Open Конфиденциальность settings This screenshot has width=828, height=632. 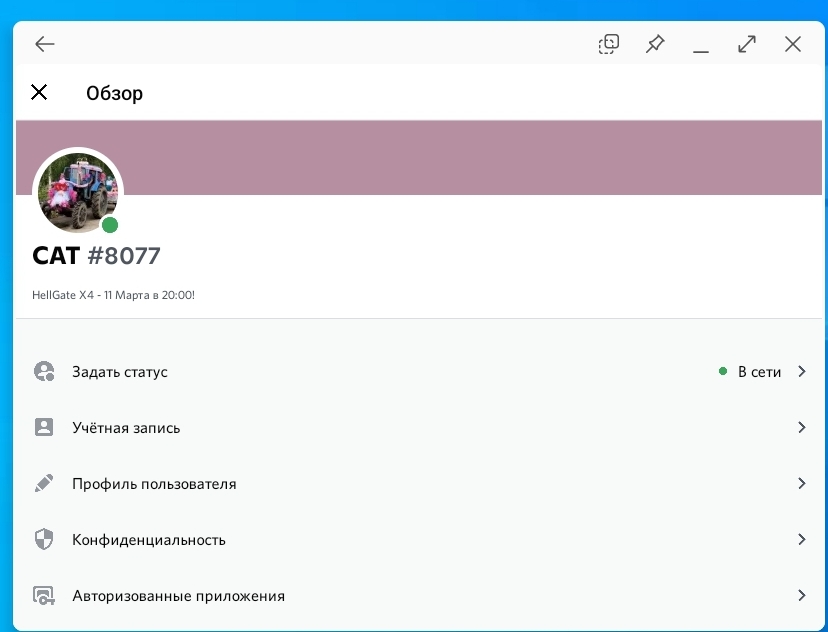pos(418,540)
